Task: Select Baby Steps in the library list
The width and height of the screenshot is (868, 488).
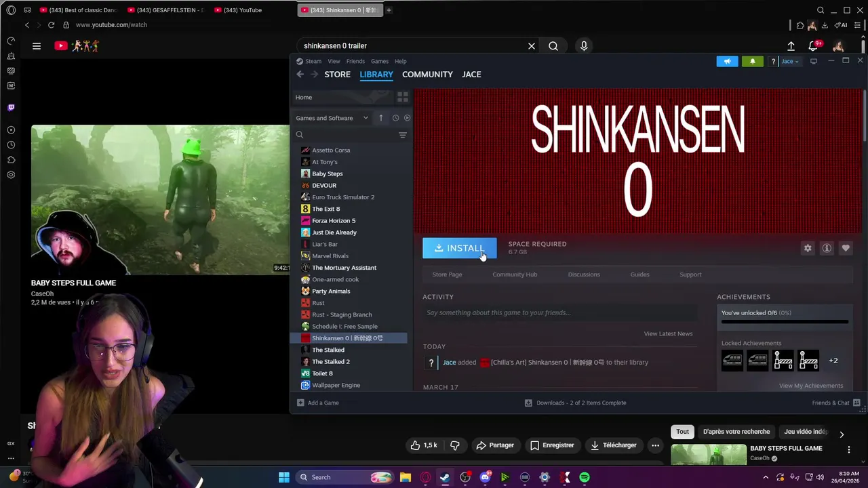Action: pyautogui.click(x=328, y=174)
